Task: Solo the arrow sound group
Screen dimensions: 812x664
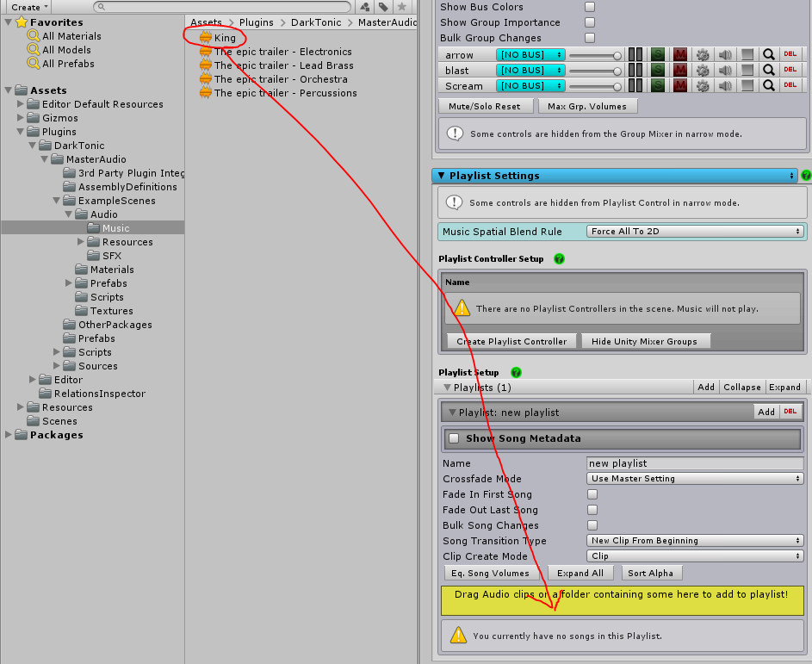Action: 658,54
